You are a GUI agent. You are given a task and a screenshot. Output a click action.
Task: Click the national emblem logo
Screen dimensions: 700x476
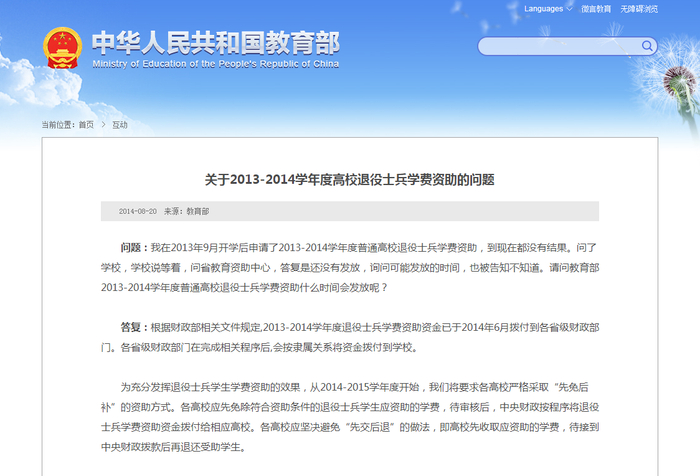tap(62, 48)
